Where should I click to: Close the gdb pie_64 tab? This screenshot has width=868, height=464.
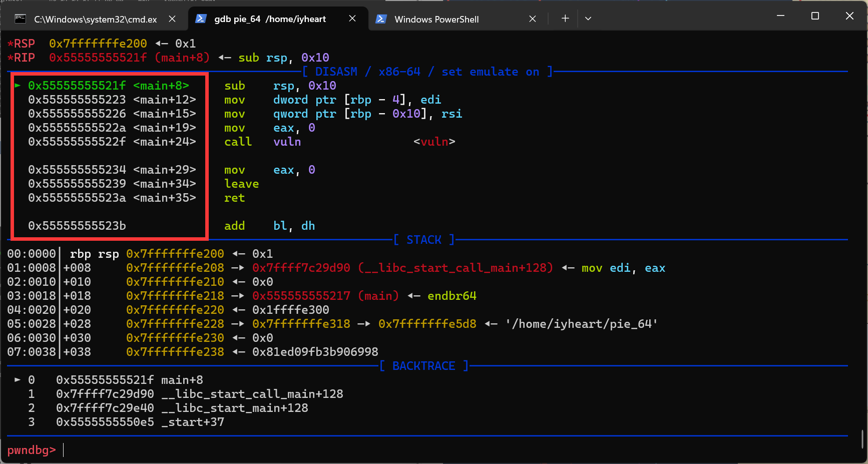coord(352,19)
